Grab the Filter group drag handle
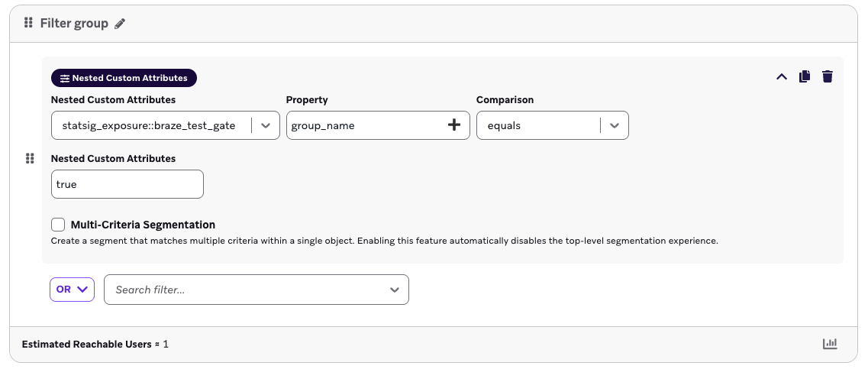868x369 pixels. coord(28,23)
